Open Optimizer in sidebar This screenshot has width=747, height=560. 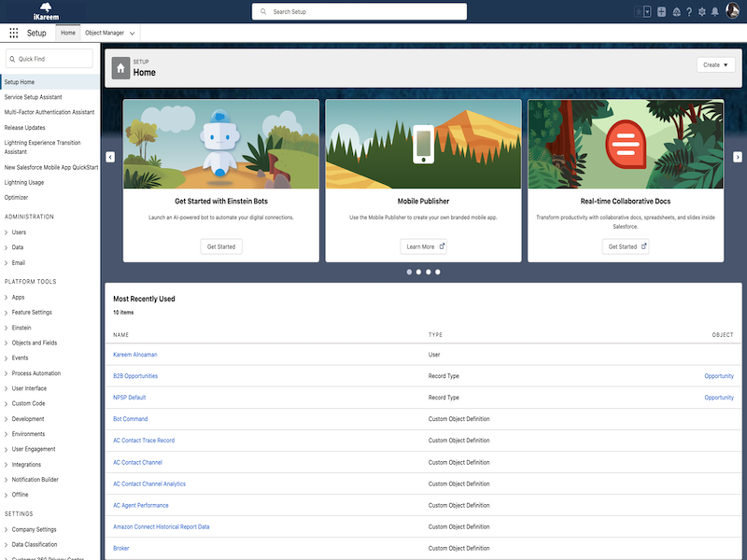[16, 198]
